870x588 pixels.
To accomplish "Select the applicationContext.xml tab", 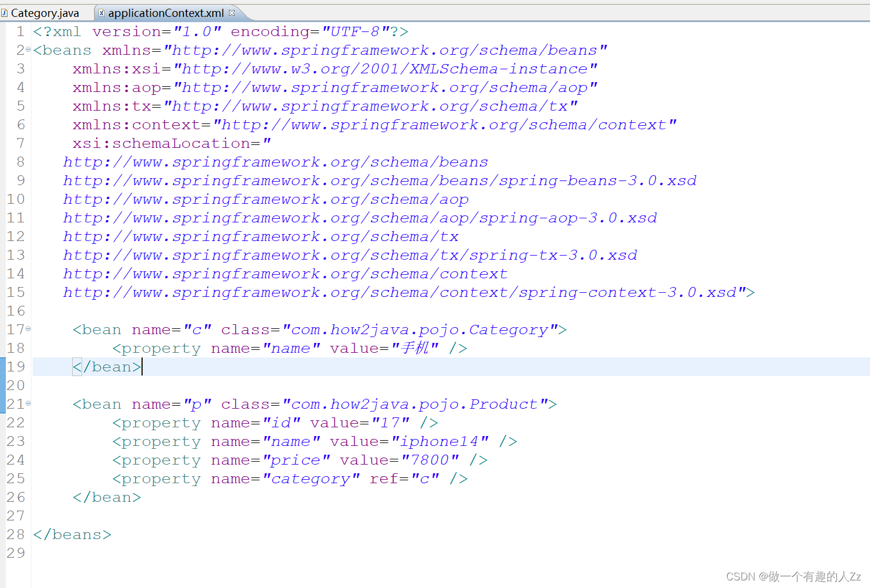I will pos(166,13).
